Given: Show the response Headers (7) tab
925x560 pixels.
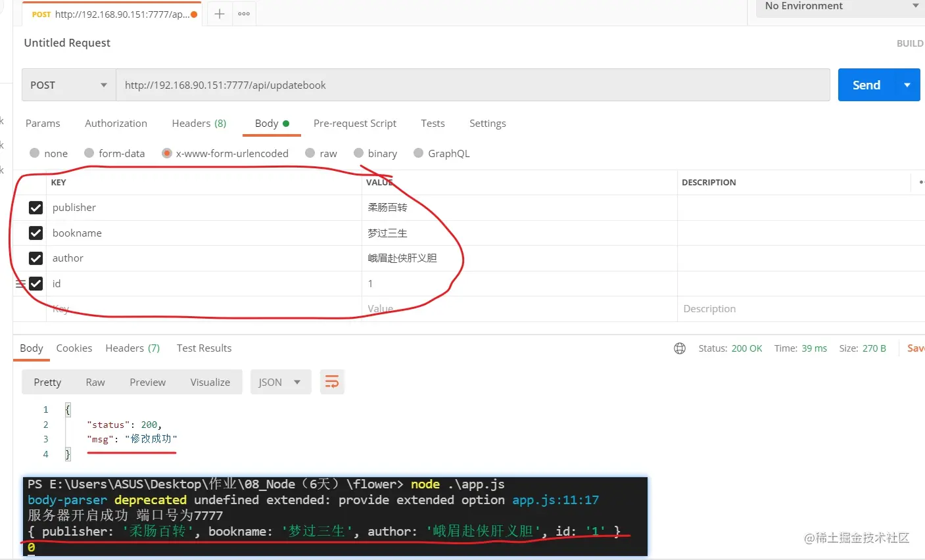Looking at the screenshot, I should point(133,348).
